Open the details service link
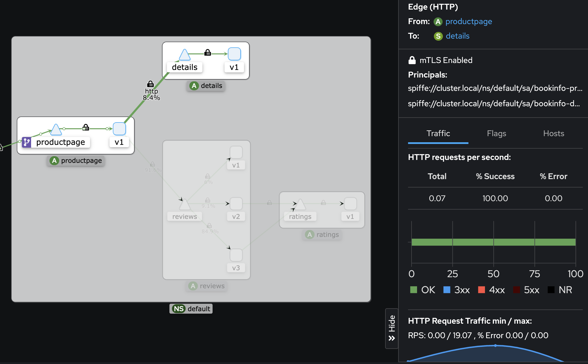 (457, 36)
